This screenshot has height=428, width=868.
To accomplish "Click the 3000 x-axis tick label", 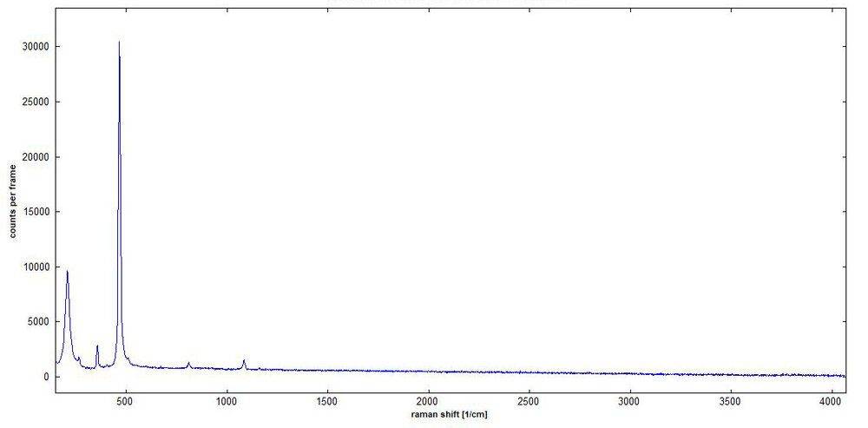I will click(x=630, y=402).
